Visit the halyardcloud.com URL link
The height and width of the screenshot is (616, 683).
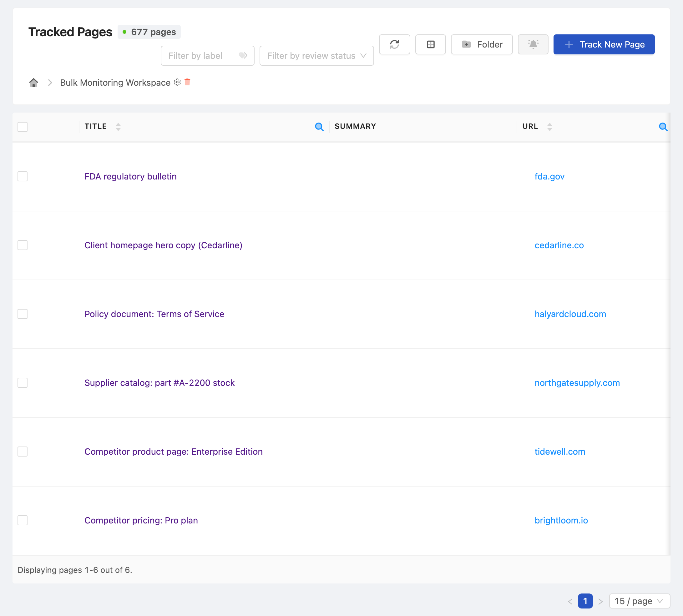coord(570,314)
